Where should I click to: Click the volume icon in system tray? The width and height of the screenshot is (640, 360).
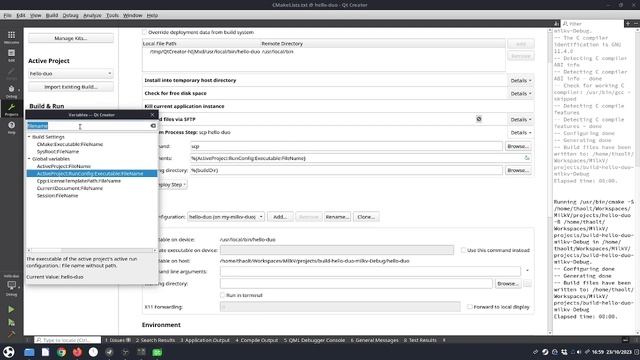click(578, 352)
